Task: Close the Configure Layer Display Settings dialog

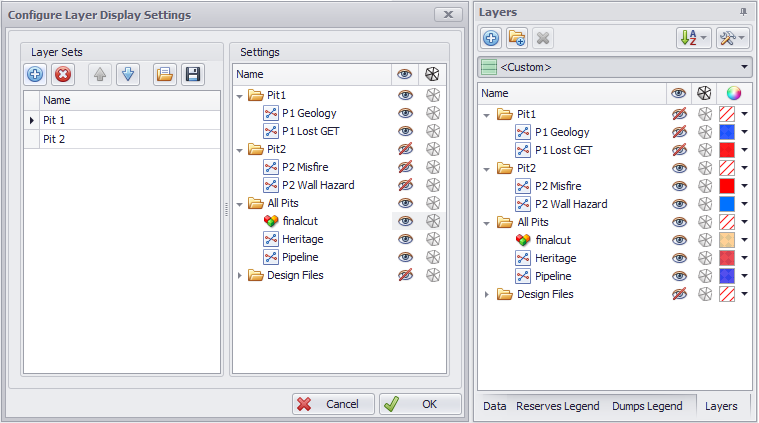Action: pos(448,15)
